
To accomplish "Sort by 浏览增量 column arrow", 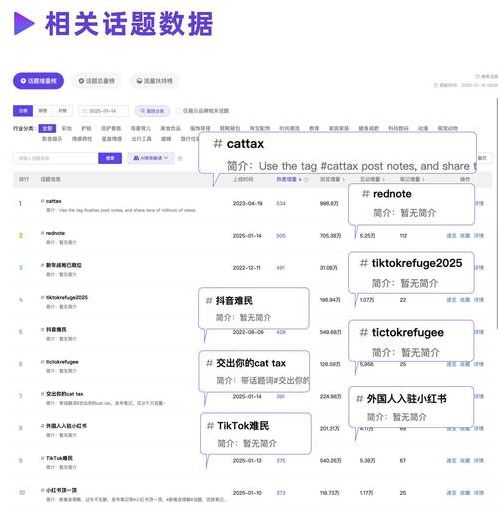I will pos(344,179).
